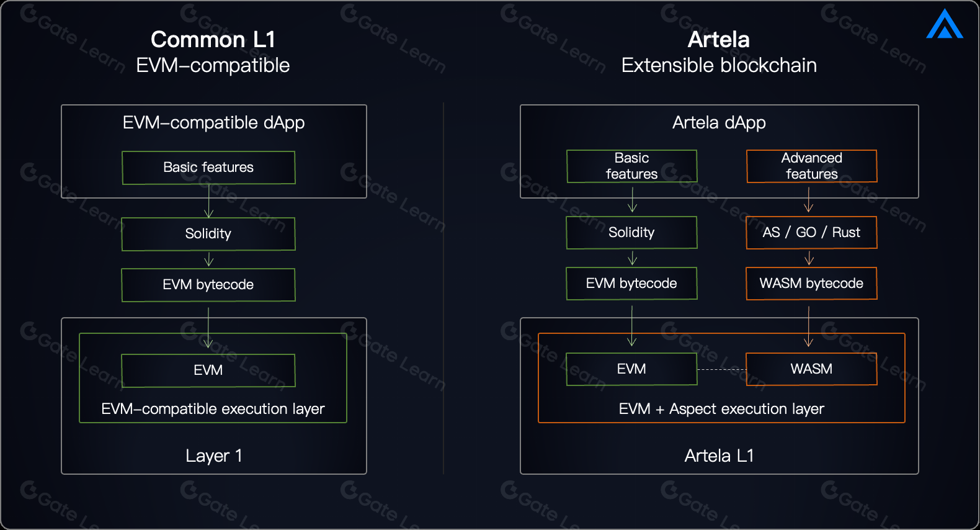Click the Artela triangle logo
The image size is (980, 530).
pyautogui.click(x=944, y=25)
